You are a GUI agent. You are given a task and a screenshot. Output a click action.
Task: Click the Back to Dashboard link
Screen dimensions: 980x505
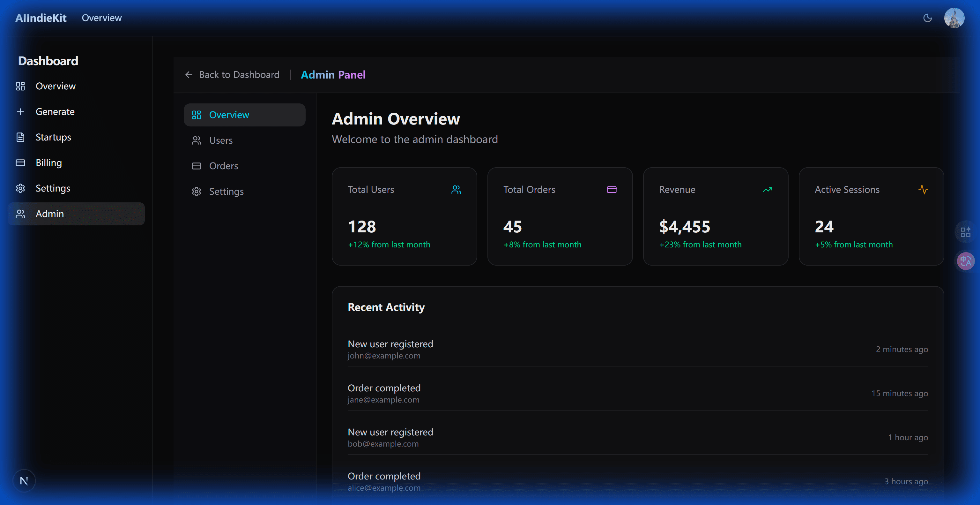pos(233,75)
